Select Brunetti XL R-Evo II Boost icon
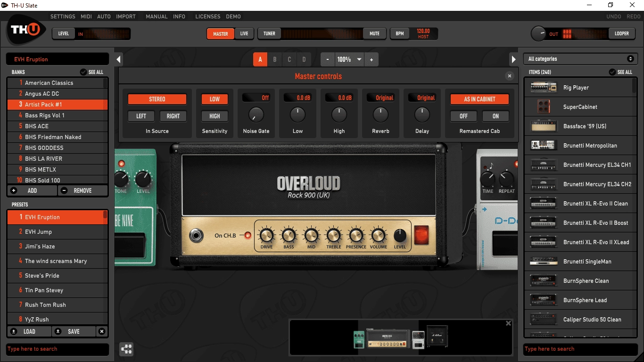Viewport: 644px width, 362px height. point(543,222)
